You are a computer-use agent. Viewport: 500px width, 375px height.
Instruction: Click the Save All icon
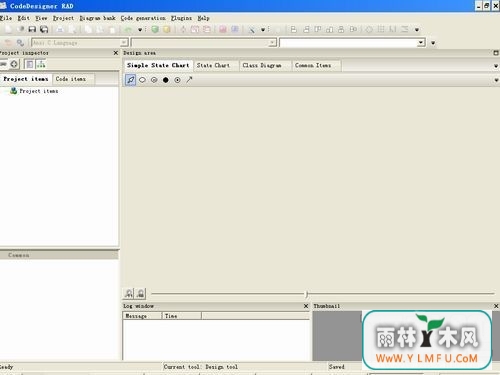(x=44, y=29)
